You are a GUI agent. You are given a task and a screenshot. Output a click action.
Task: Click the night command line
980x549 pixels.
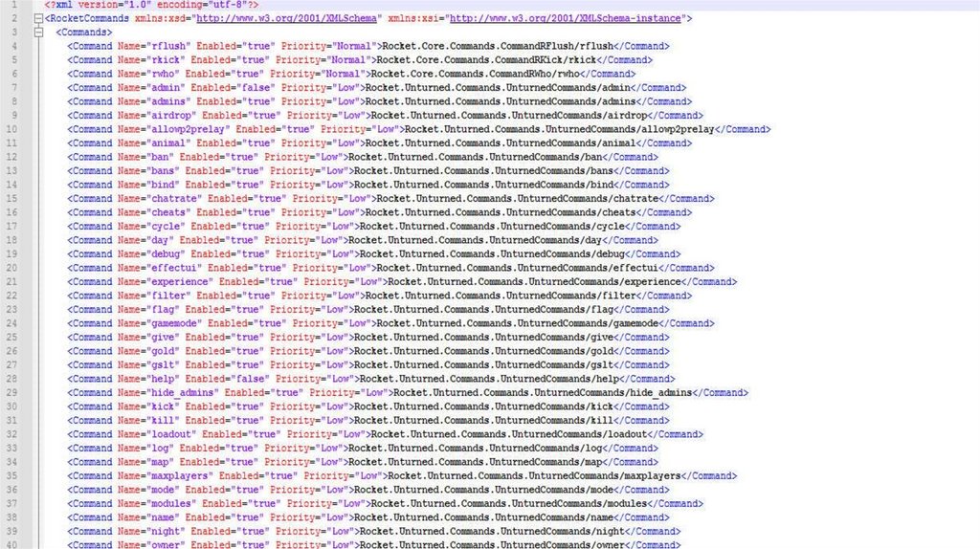(374, 532)
